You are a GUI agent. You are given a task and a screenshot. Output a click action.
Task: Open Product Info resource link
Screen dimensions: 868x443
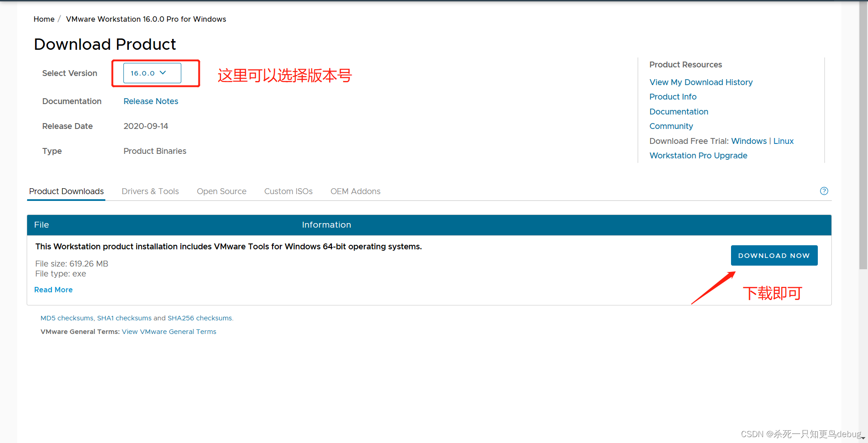click(673, 97)
